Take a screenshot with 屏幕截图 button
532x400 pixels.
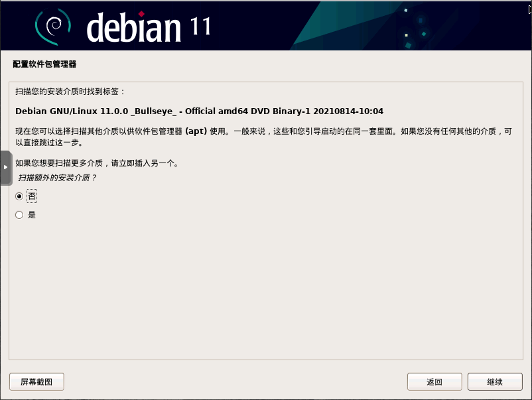click(36, 381)
